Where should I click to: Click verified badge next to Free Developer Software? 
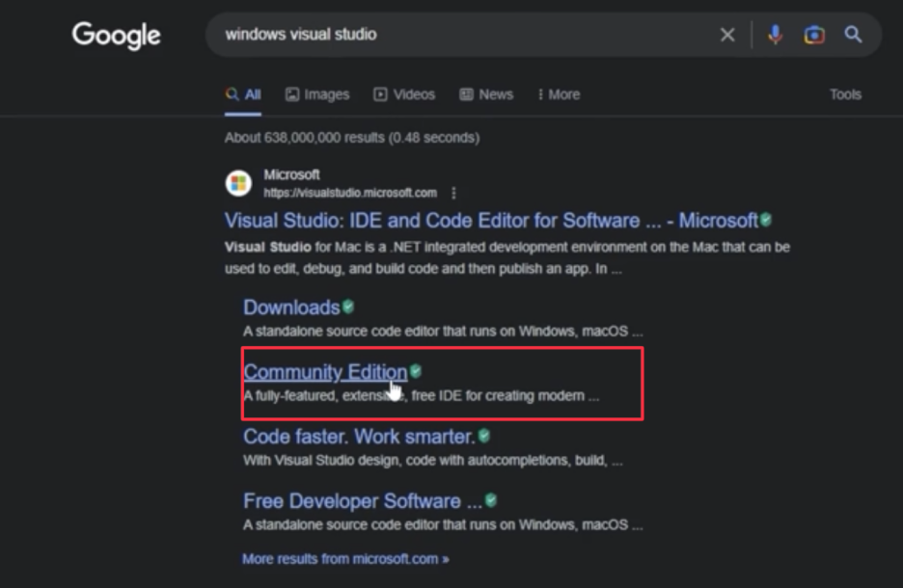coord(491,500)
